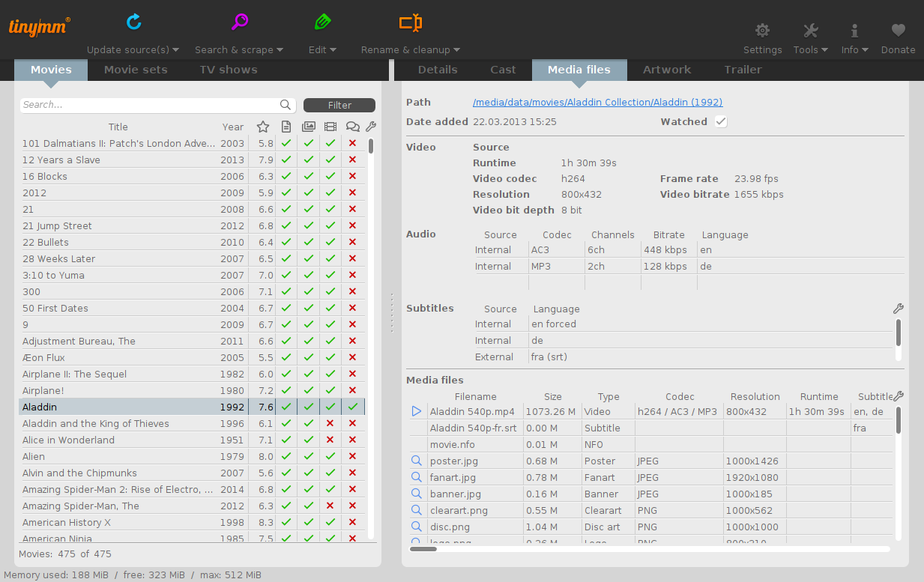Viewport: 924px width, 582px height.
Task: Sort movie list by star rating column icon
Action: tap(263, 127)
